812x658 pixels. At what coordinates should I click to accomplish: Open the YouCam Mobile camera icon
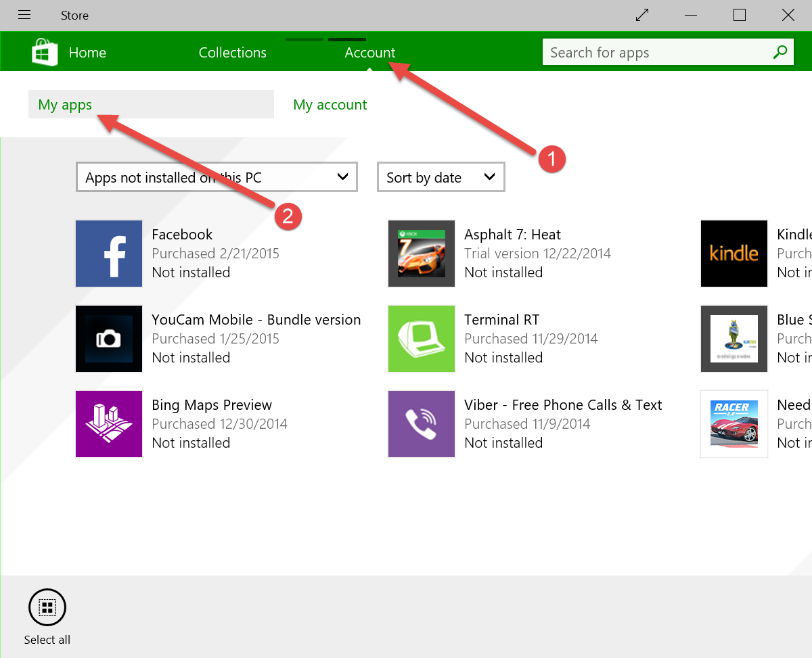pyautogui.click(x=109, y=339)
